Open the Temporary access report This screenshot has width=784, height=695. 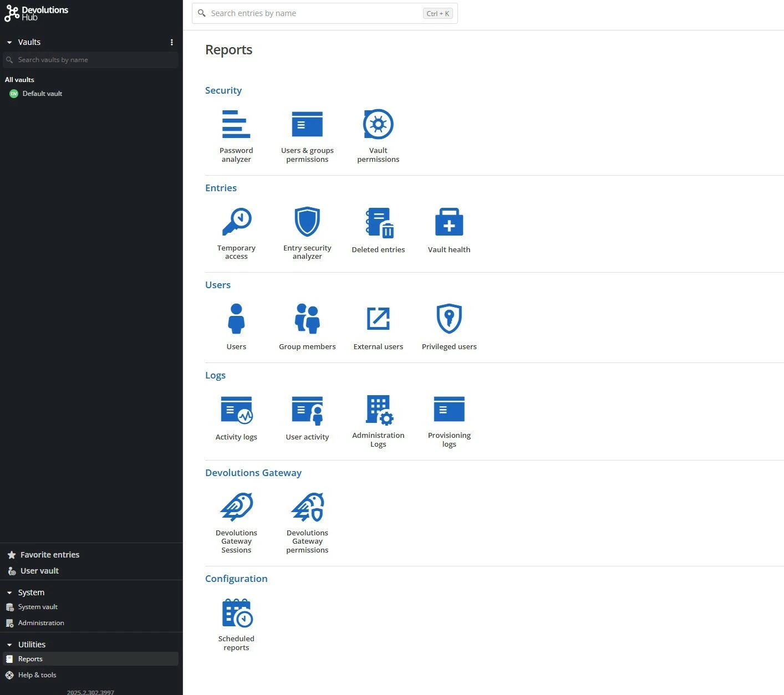coord(236,233)
